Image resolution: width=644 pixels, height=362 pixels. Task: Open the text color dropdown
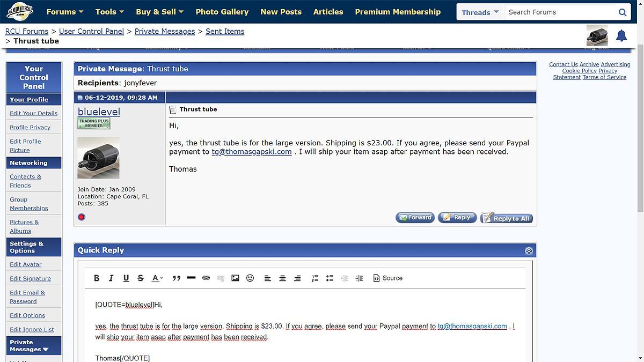[157, 278]
